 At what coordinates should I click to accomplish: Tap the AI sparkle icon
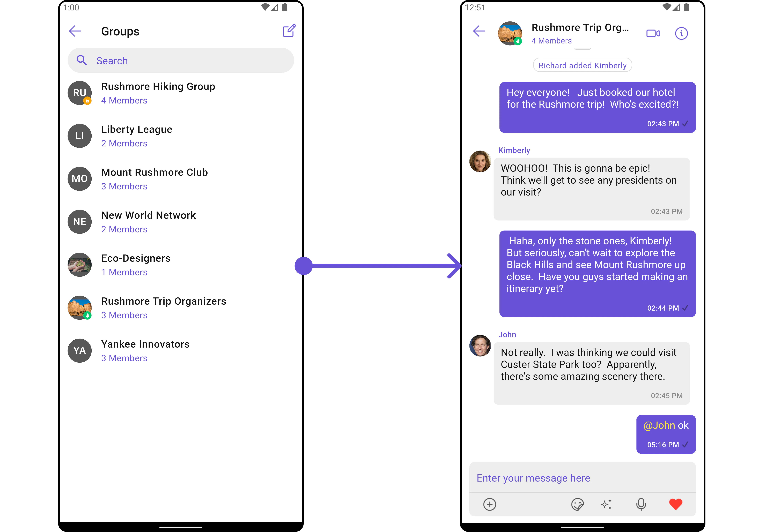(606, 504)
